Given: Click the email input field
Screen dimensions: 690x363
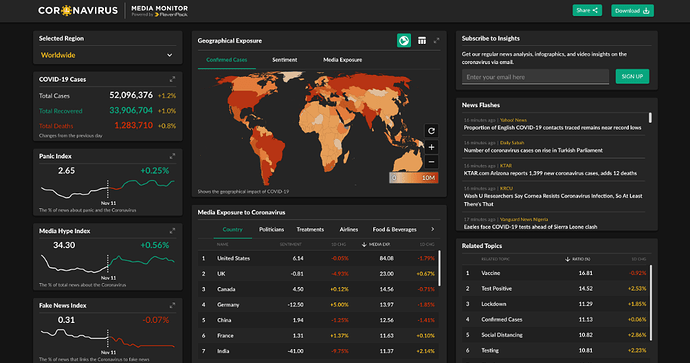Looking at the screenshot, I should click(x=536, y=77).
